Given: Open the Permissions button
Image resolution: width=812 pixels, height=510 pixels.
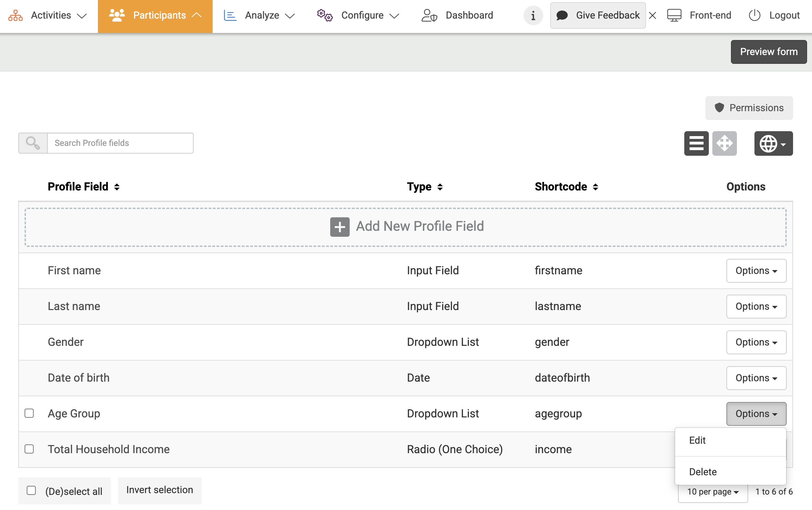Looking at the screenshot, I should 749,108.
